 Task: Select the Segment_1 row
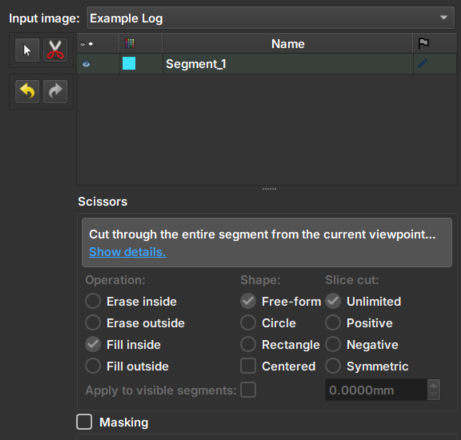tap(267, 64)
